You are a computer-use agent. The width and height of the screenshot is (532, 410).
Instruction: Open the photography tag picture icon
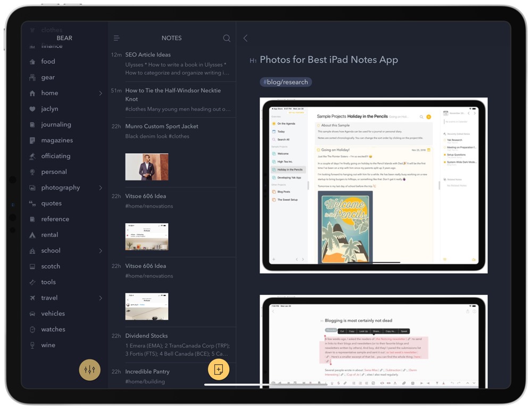click(32, 187)
